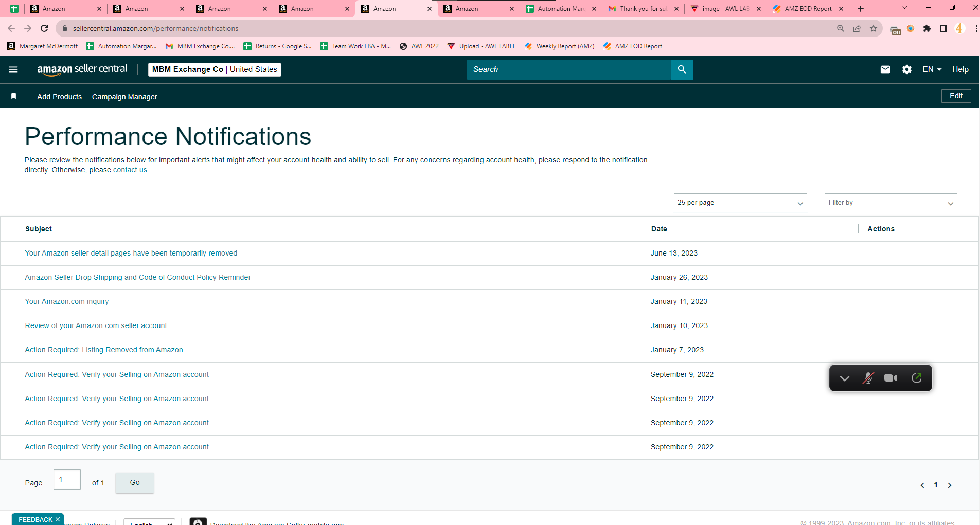Open the Chrome side panel icon
Image resolution: width=980 pixels, height=525 pixels.
[943, 28]
